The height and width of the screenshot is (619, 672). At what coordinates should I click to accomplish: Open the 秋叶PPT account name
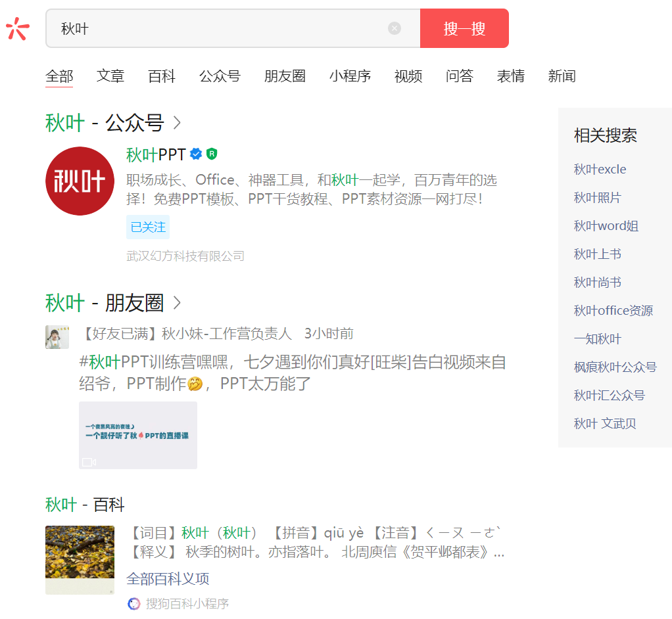[156, 154]
